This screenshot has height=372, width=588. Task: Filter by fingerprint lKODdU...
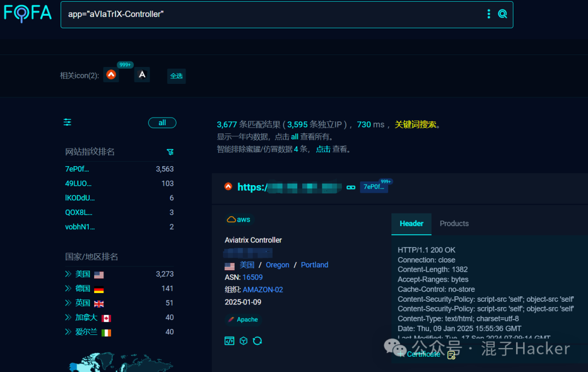[x=80, y=198]
